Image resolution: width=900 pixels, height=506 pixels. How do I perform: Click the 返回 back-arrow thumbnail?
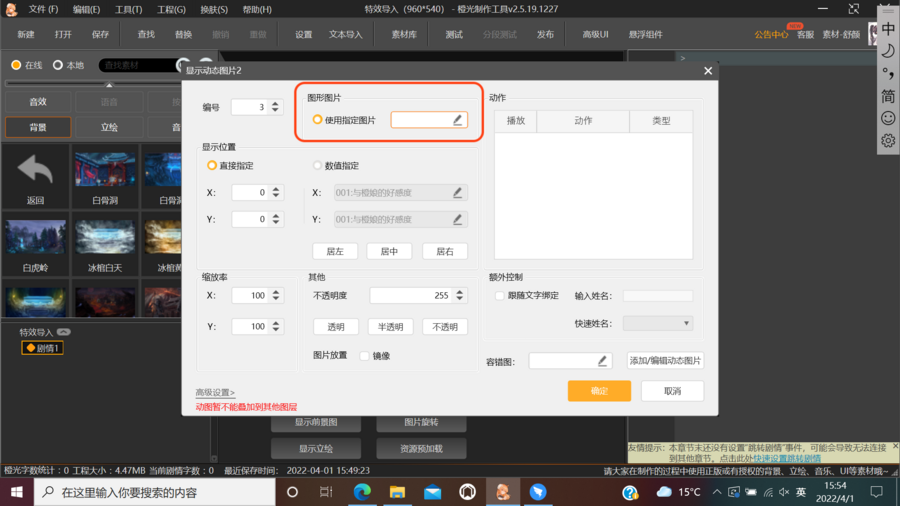pyautogui.click(x=36, y=176)
